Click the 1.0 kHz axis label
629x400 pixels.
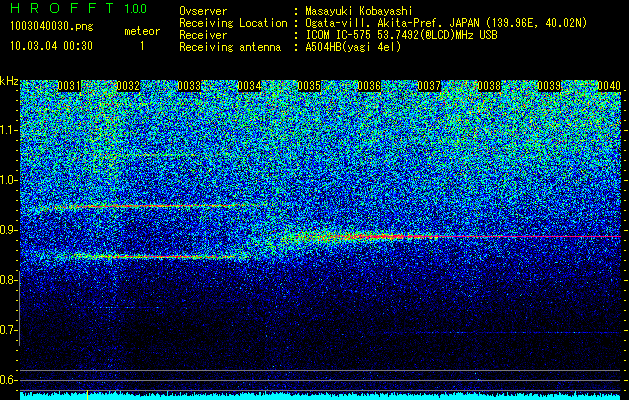pyautogui.click(x=8, y=180)
